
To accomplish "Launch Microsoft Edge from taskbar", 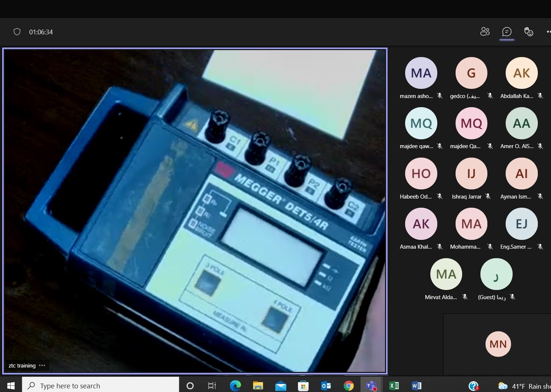I will point(235,385).
